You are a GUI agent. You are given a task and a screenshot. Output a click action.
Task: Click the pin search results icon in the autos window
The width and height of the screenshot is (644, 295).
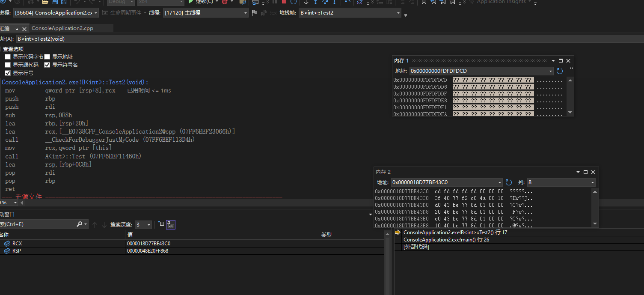point(161,225)
